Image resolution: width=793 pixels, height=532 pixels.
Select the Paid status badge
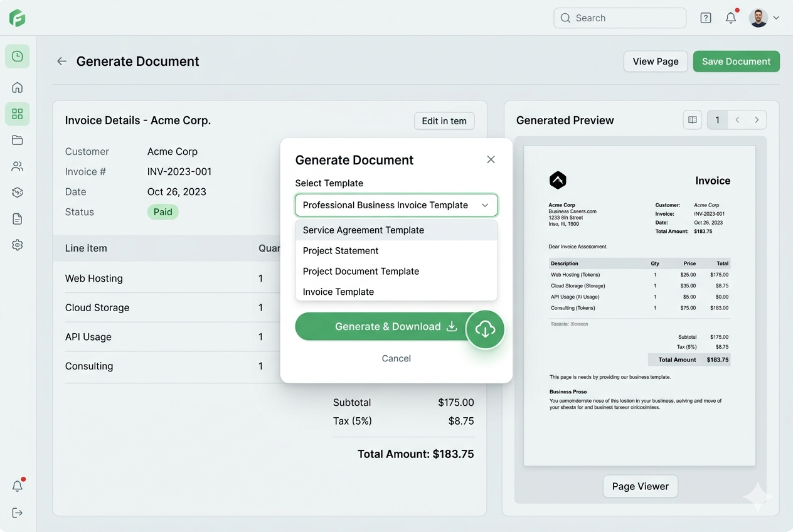point(162,211)
